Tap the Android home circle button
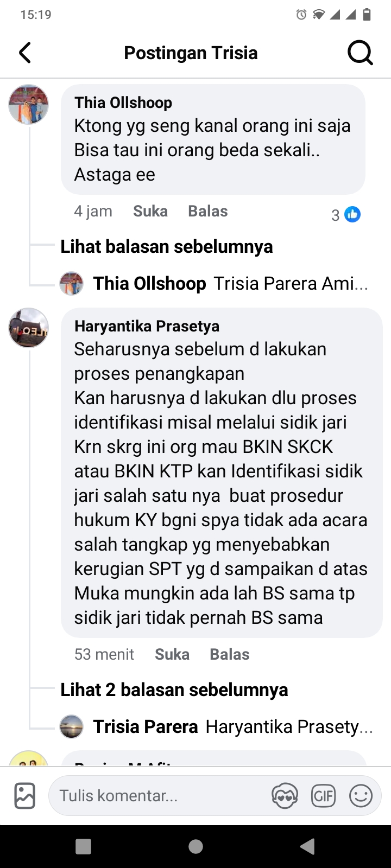The height and width of the screenshot is (868, 391). coord(195,846)
